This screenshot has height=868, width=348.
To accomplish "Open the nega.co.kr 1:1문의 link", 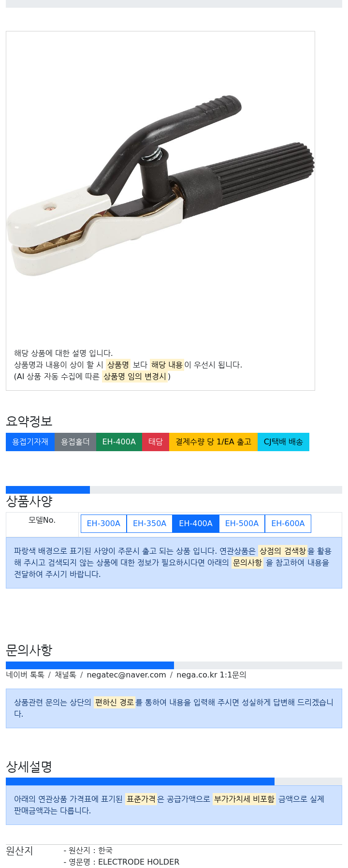I will coord(211,675).
